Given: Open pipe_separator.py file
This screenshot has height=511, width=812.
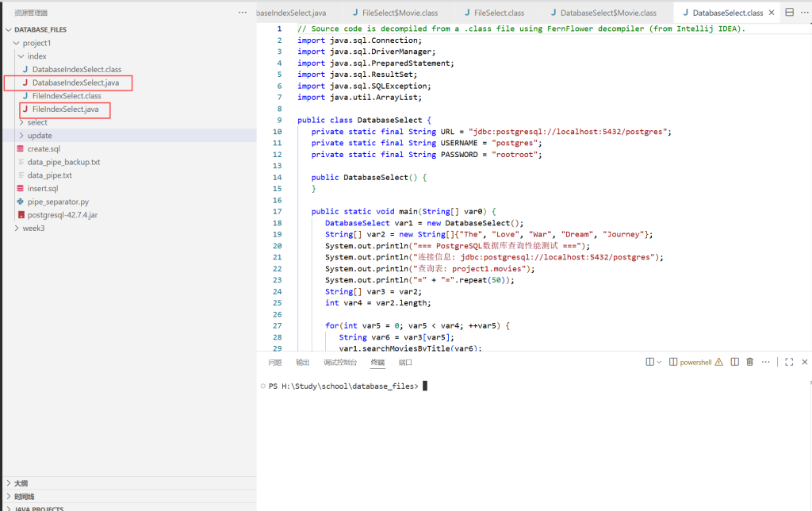Looking at the screenshot, I should [58, 202].
